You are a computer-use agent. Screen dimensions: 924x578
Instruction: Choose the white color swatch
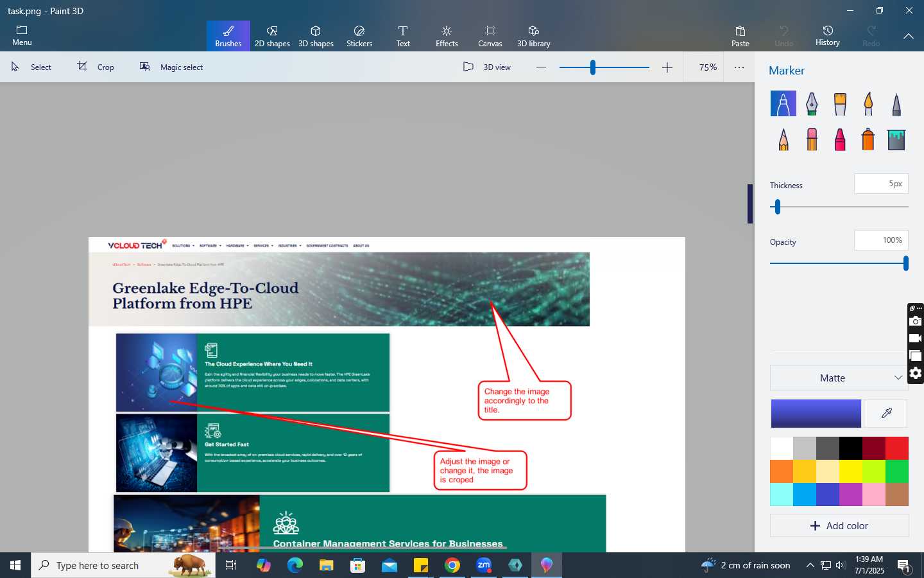(782, 448)
